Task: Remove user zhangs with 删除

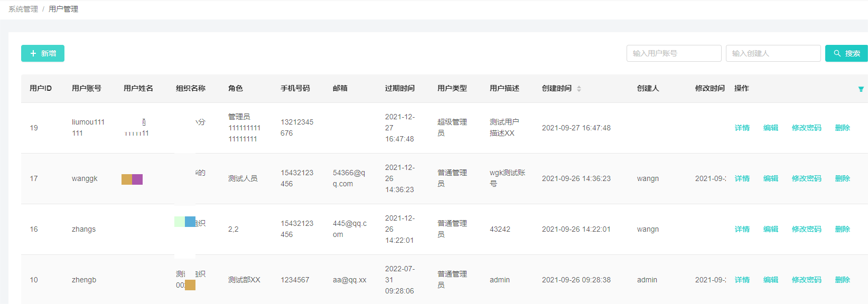Action: (842, 229)
